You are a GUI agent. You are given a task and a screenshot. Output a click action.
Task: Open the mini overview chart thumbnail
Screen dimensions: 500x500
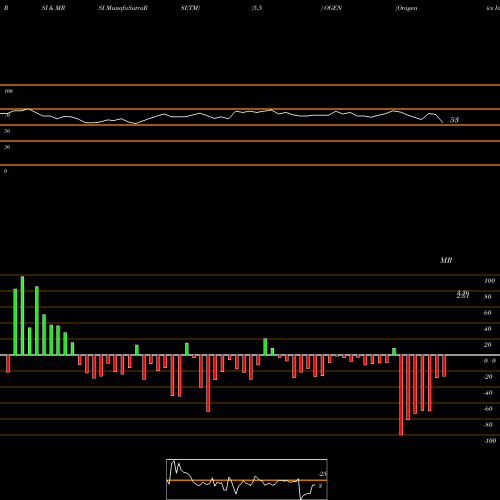(x=247, y=479)
